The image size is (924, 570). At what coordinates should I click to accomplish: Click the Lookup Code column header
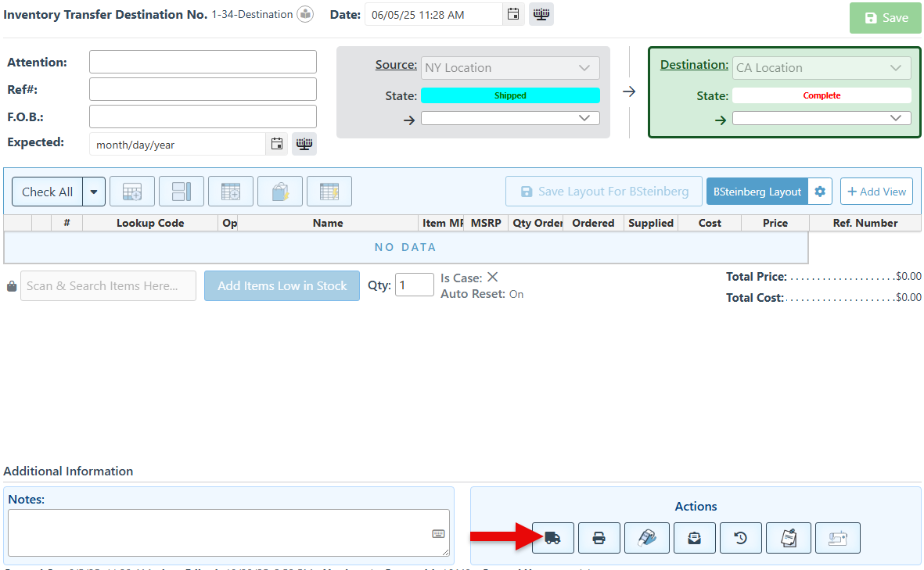(x=150, y=223)
